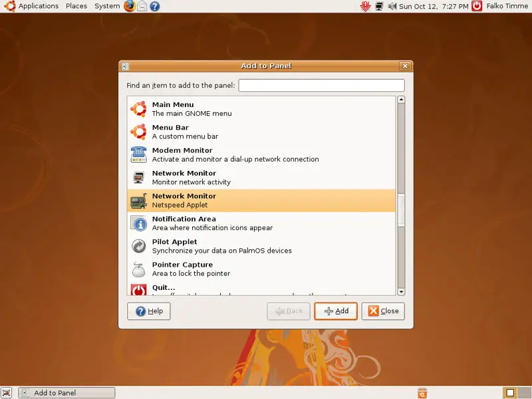Click the Add to Panel taskbar button

(x=67, y=392)
